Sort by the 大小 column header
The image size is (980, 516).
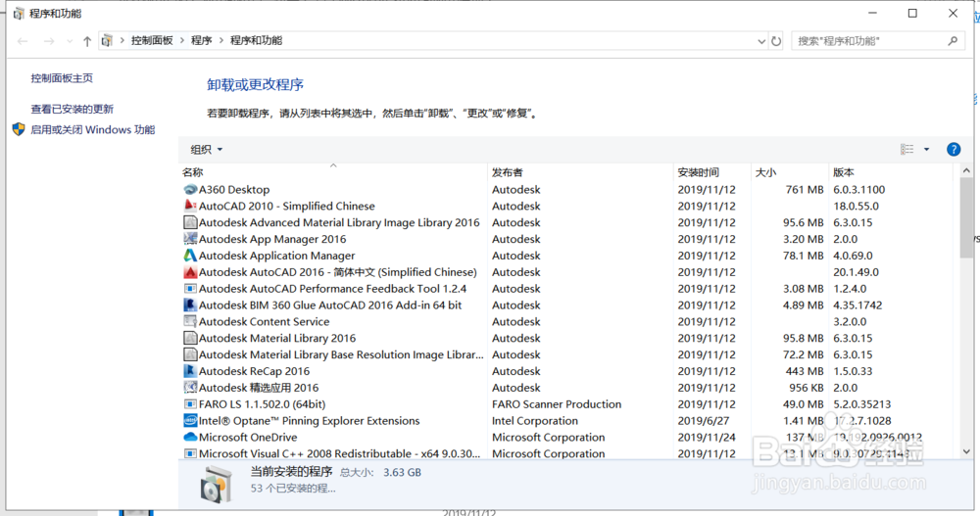point(789,171)
